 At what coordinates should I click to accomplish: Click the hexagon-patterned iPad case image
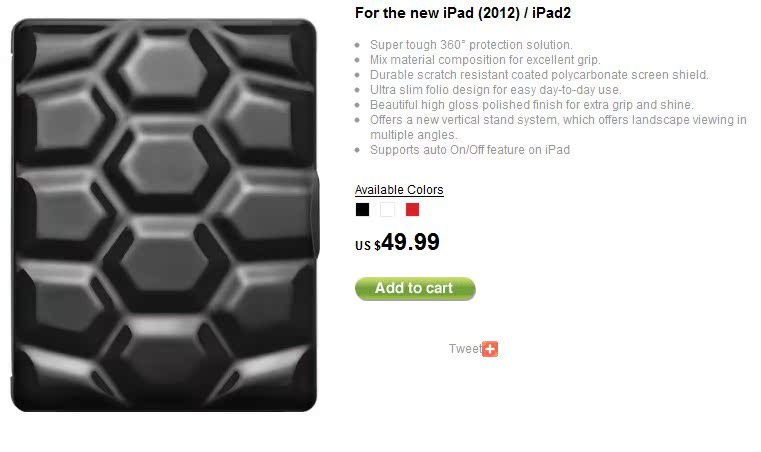[x=164, y=215]
